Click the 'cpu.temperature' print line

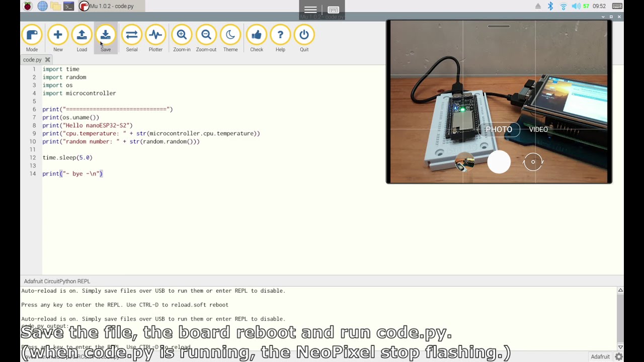151,133
